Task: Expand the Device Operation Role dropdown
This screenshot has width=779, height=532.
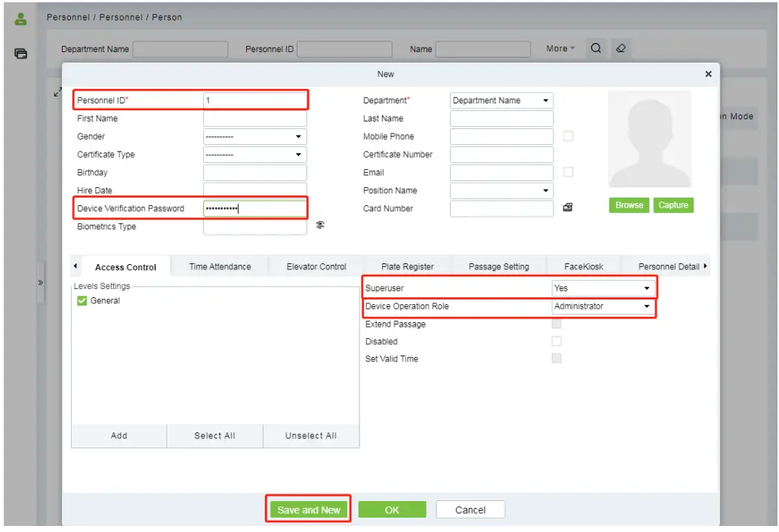Action: point(602,306)
